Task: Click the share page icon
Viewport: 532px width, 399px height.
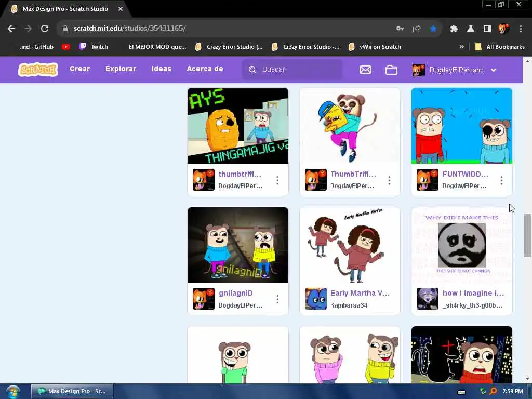Action: pos(417,29)
